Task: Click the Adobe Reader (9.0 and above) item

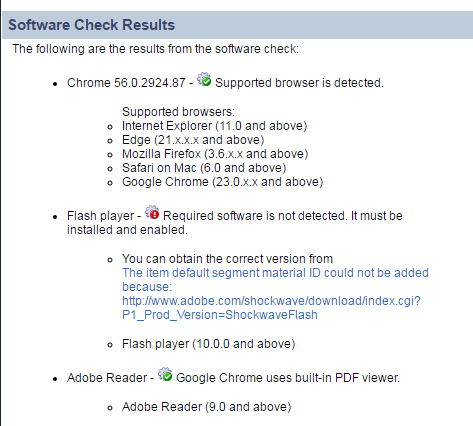Action: (x=207, y=407)
